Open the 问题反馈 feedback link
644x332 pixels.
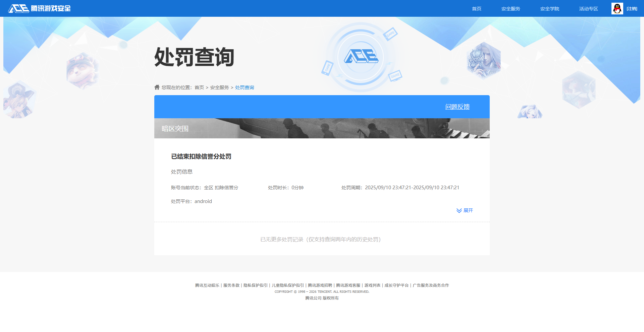coord(457,107)
